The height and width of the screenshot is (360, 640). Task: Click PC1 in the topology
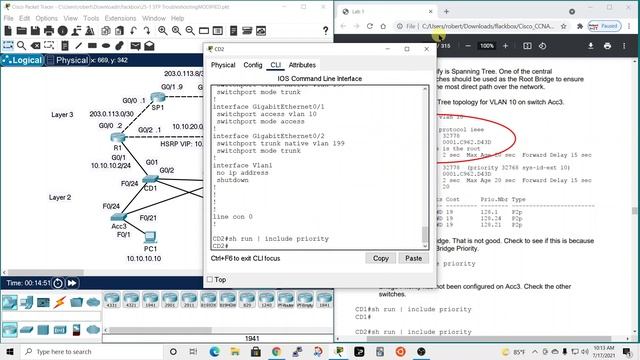[150, 237]
